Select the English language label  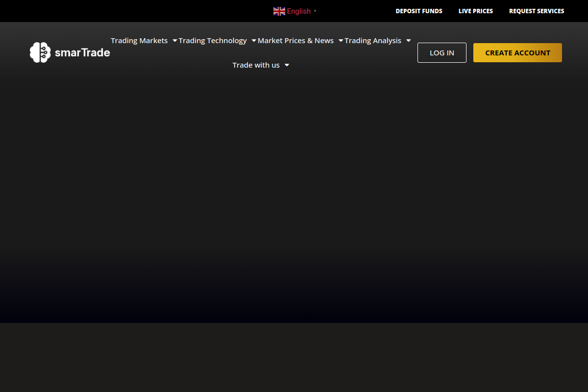point(298,11)
